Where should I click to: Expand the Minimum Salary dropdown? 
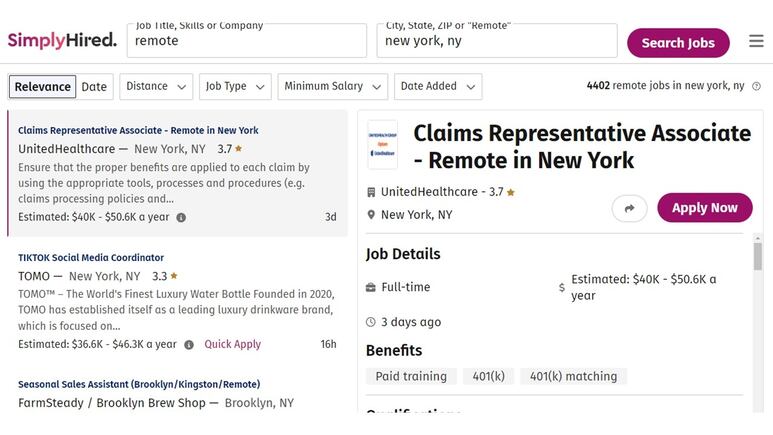[333, 87]
